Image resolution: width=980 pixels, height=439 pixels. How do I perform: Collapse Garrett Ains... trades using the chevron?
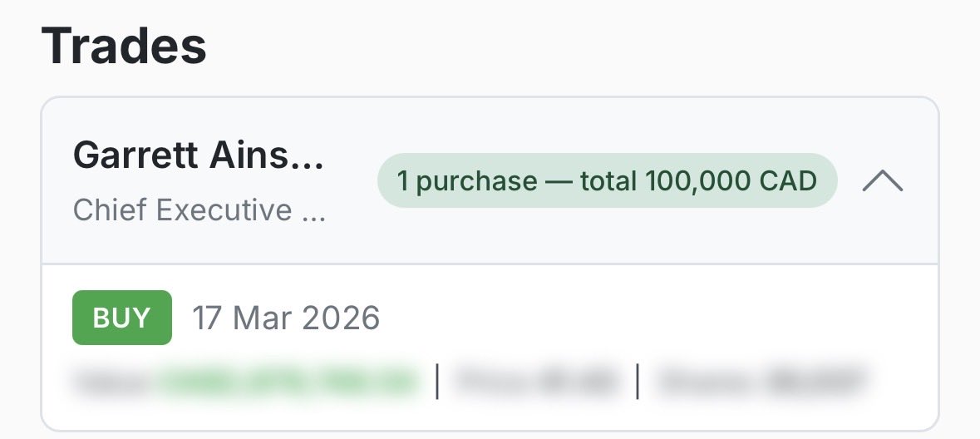[x=882, y=180]
